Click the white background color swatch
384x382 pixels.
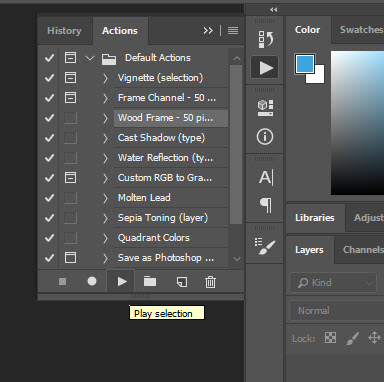point(319,77)
